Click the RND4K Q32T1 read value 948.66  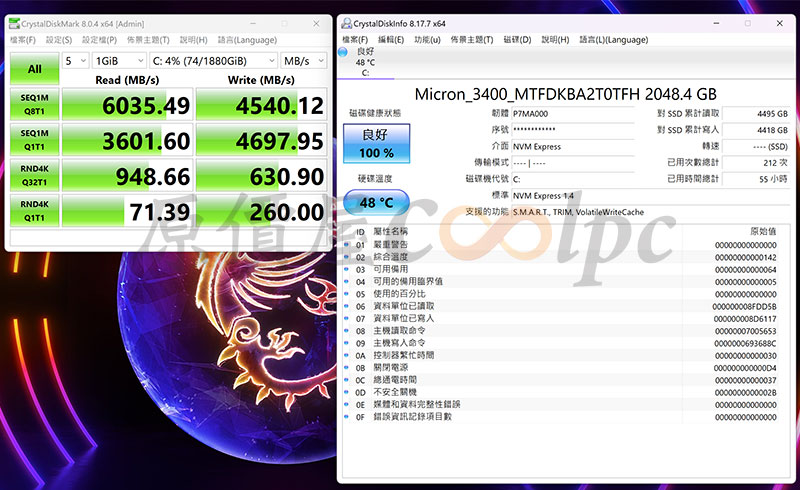point(128,176)
